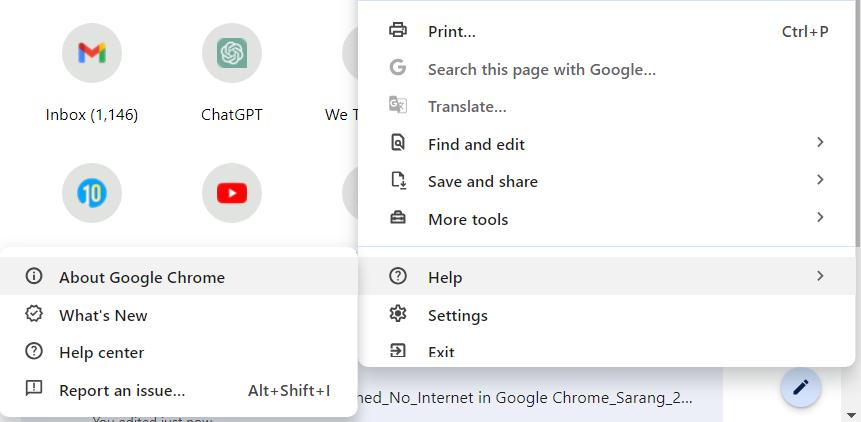Choose Search this page with Google
The image size is (861, 422).
click(541, 69)
